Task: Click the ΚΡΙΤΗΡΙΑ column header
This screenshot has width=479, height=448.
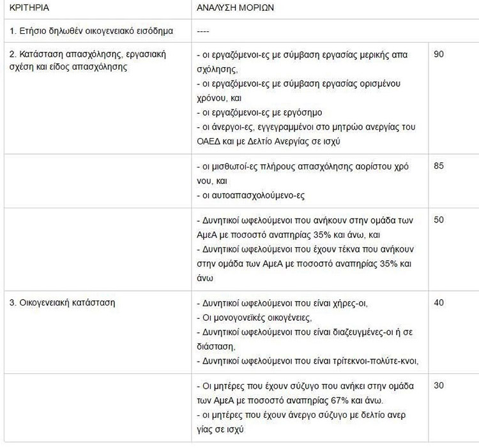Action: [x=29, y=8]
